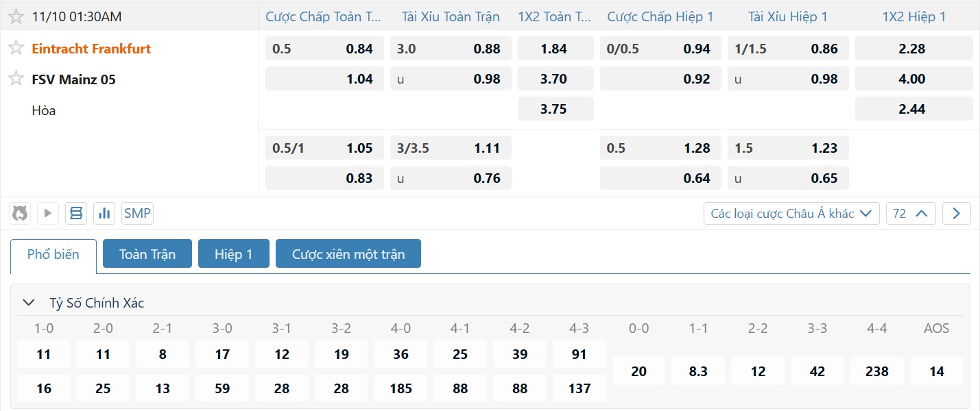This screenshot has width=980, height=411.
Task: Pick the 0-0 correct score odds 20
Action: pos(638,371)
